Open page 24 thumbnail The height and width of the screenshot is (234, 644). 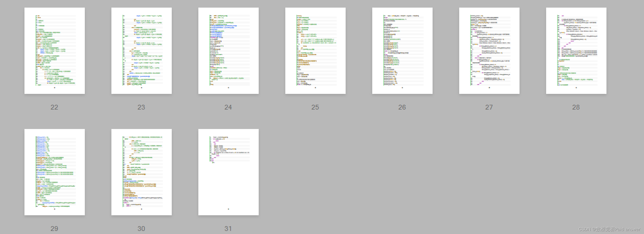[229, 51]
